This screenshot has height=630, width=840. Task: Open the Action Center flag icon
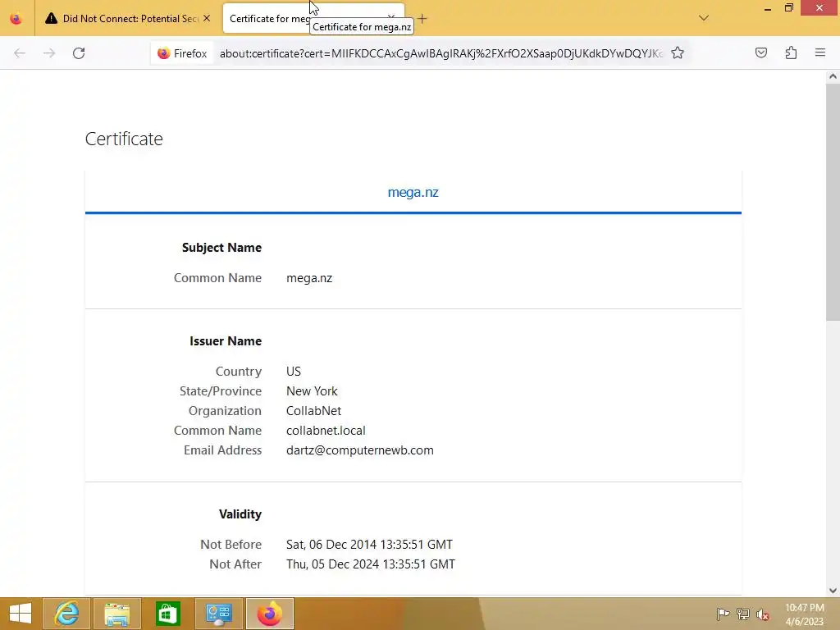pos(723,614)
